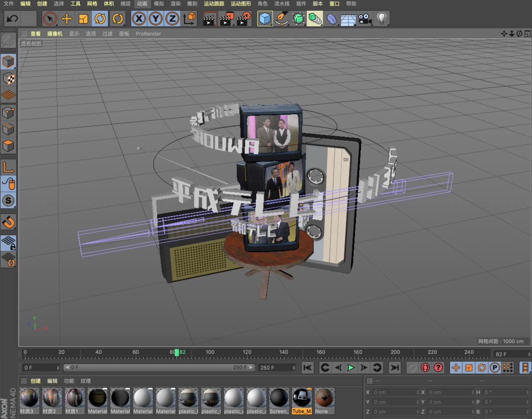The height and width of the screenshot is (419, 532).
Task: Open viewport 摄像机 menu
Action: (55, 34)
